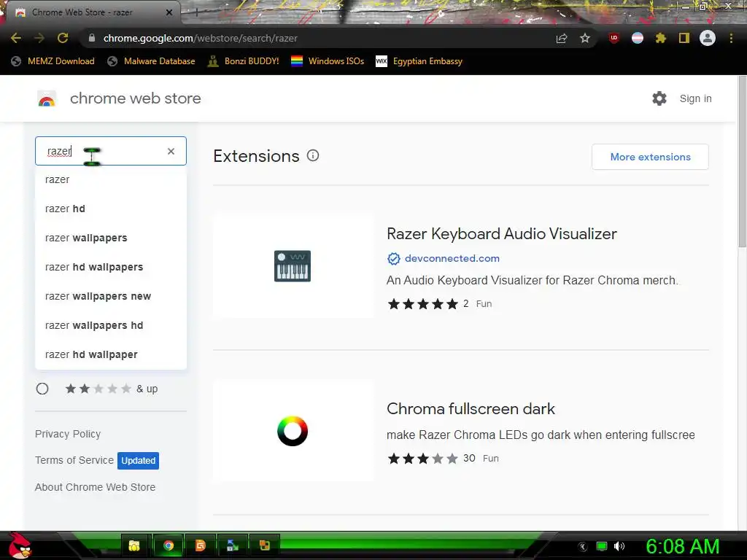Open the uBlock Origin extension icon
This screenshot has width=747, height=560.
point(614,38)
